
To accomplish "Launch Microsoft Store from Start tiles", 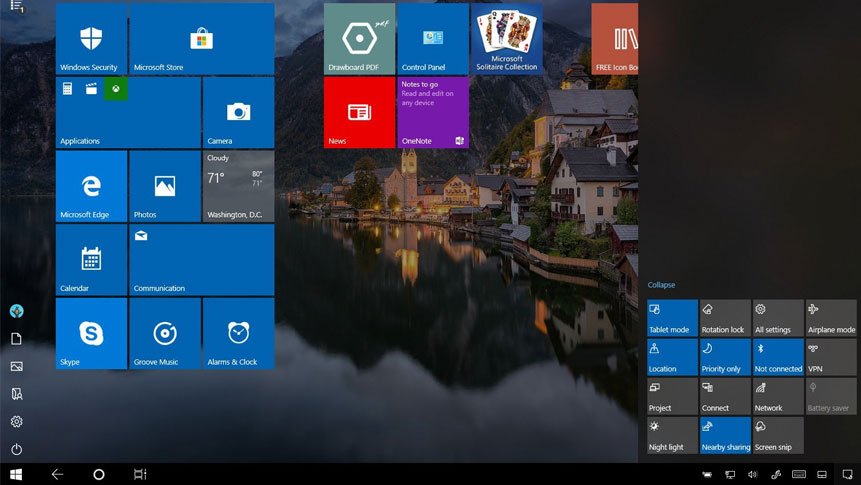I will point(201,39).
